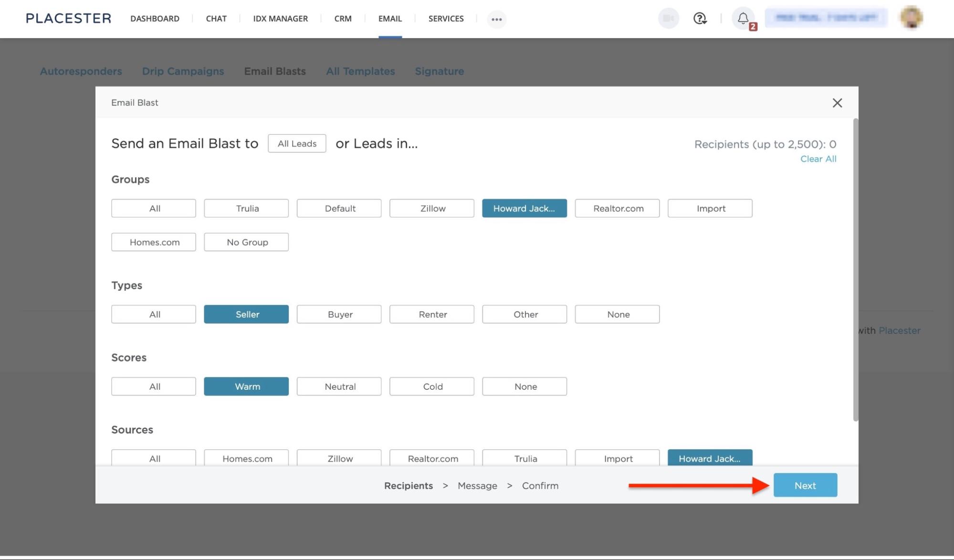Open the notifications bell

coord(742,19)
